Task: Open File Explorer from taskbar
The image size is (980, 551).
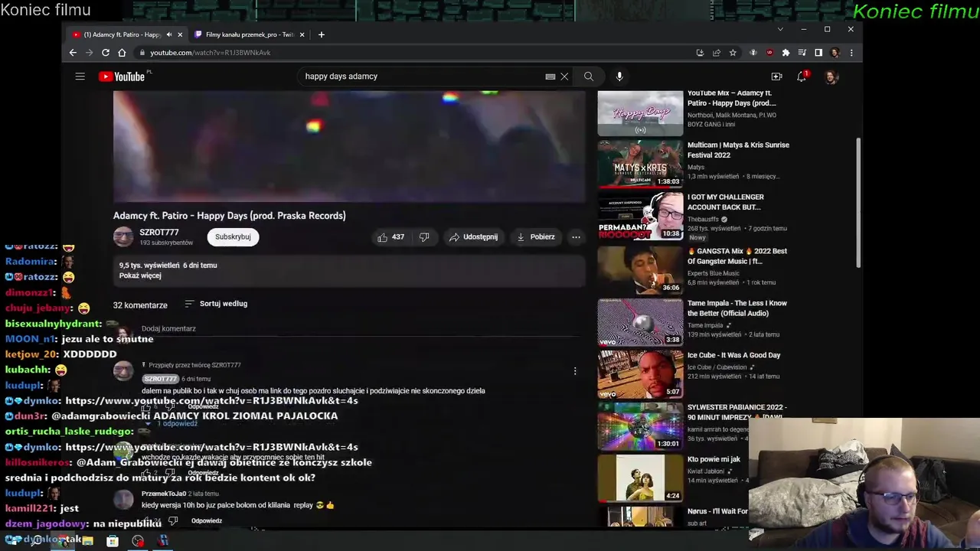Action: (87, 541)
